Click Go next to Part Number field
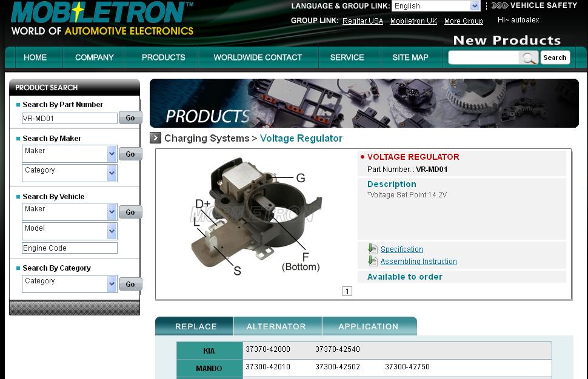 tap(130, 118)
